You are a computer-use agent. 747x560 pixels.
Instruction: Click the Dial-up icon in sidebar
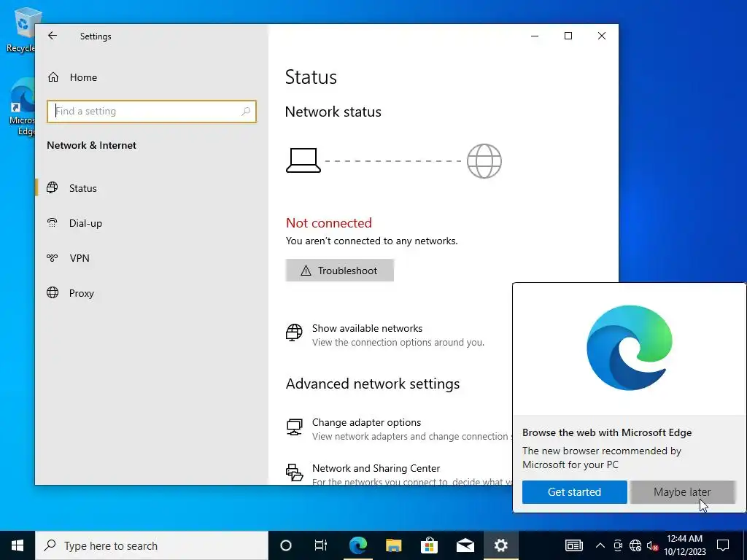point(53,222)
